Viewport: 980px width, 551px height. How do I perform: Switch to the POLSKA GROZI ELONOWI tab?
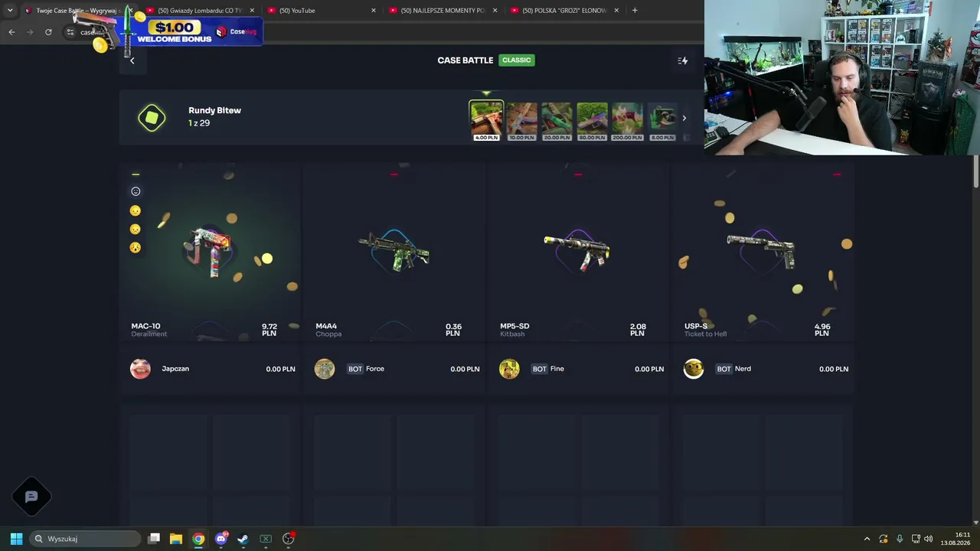click(x=565, y=11)
